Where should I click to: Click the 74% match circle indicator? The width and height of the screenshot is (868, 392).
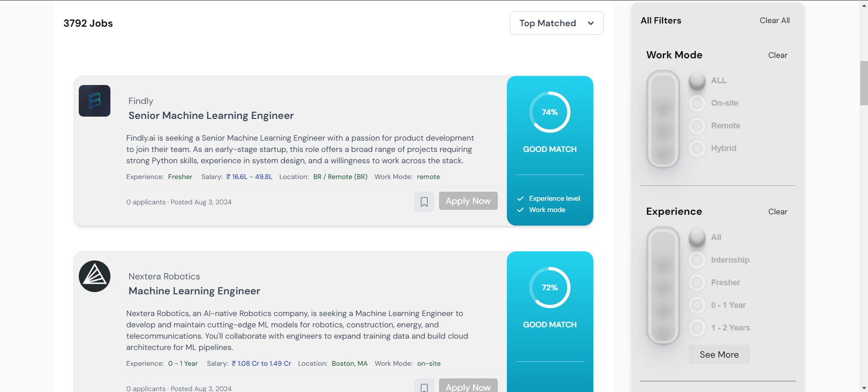click(550, 112)
